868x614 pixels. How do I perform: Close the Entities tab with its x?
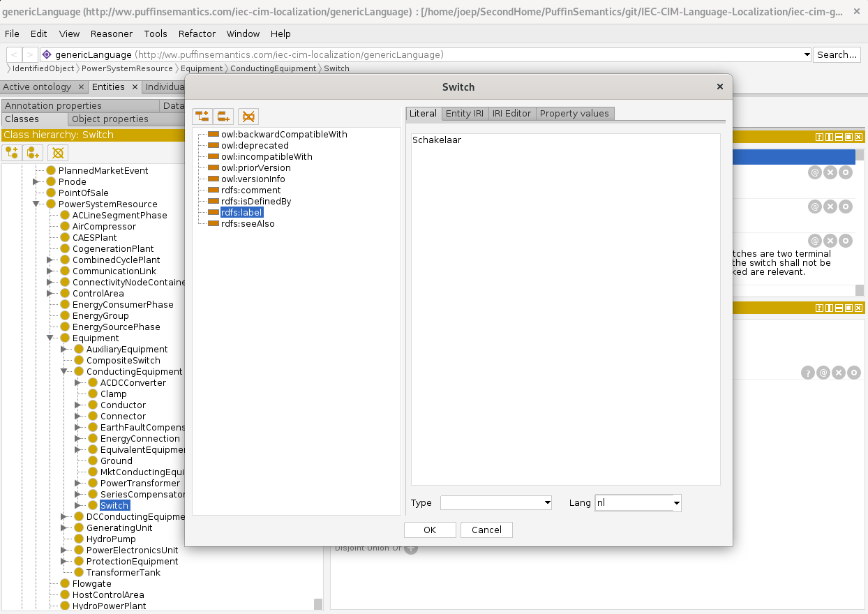[134, 87]
